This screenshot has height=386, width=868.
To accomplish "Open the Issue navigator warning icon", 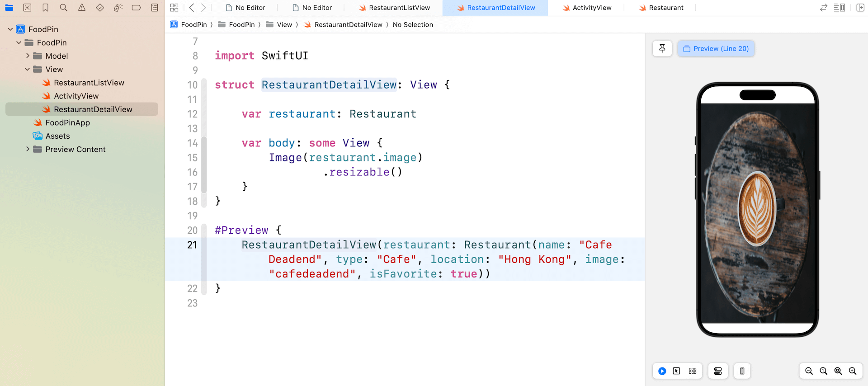I will pos(82,8).
